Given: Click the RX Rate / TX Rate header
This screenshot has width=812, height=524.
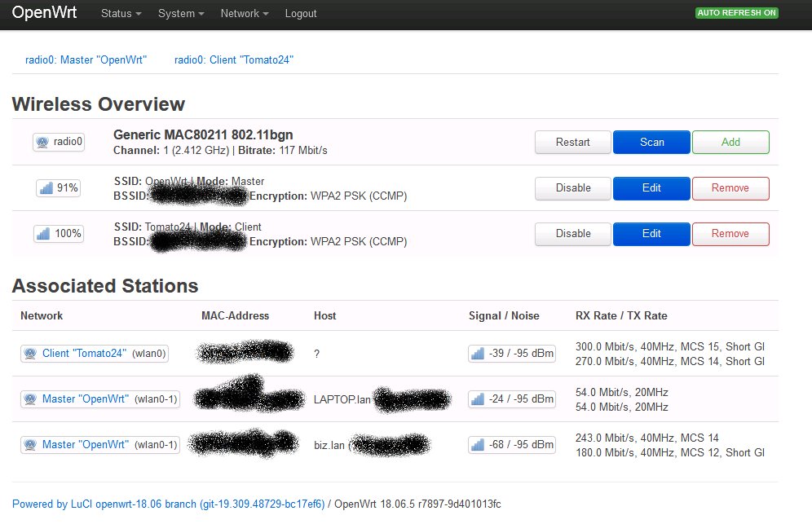Looking at the screenshot, I should click(621, 315).
